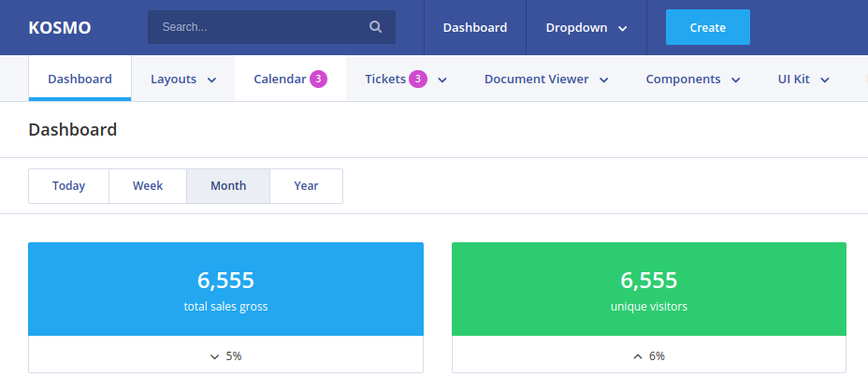868x391 pixels.
Task: Open the Dropdown menu in header
Action: [586, 28]
